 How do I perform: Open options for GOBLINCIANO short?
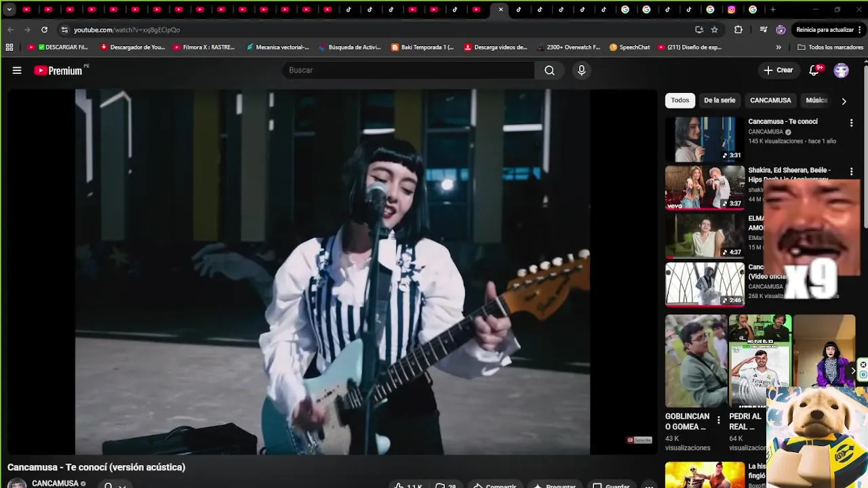[x=719, y=420]
